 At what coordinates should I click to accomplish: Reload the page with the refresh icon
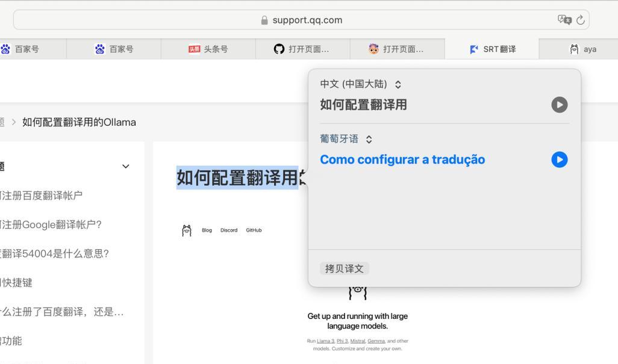(x=580, y=20)
